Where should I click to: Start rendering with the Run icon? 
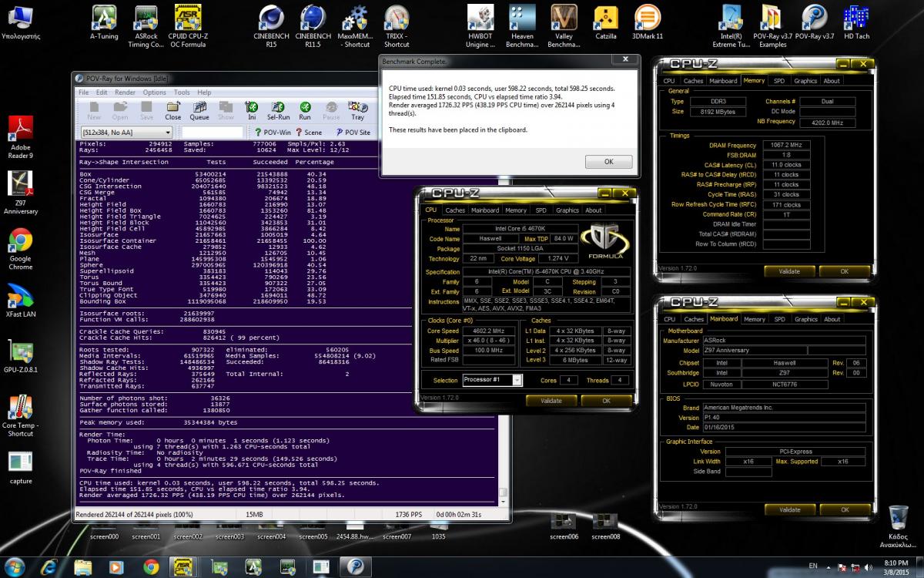coord(305,111)
